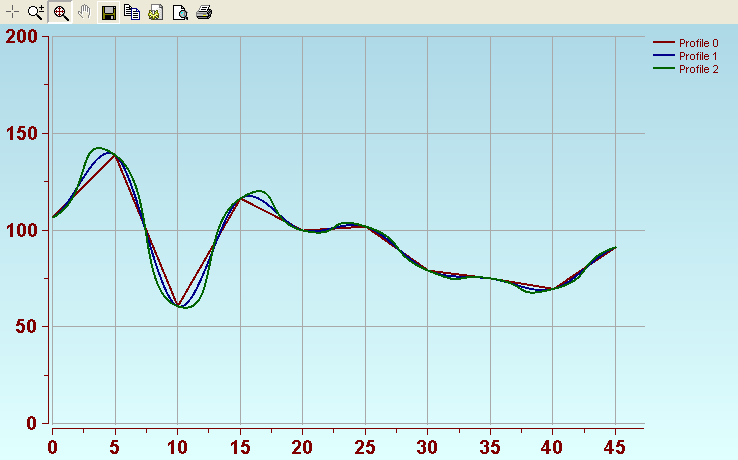This screenshot has height=460, width=738.
Task: Click the printer icon to print
Action: click(204, 12)
